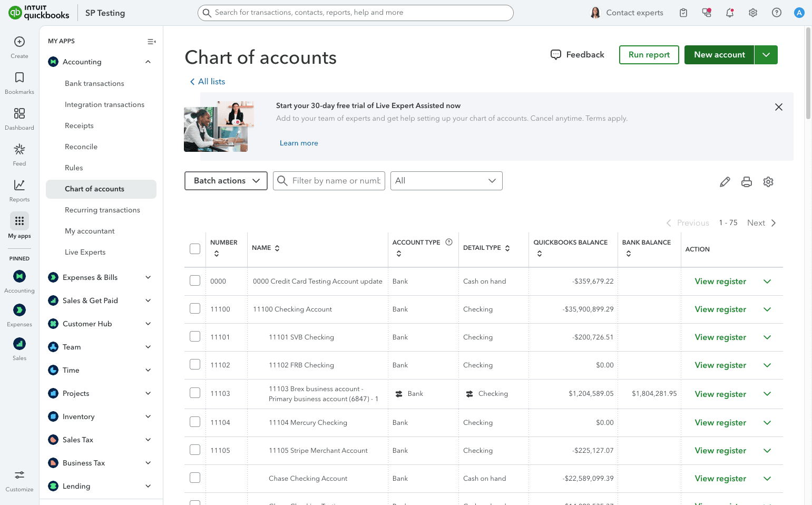The image size is (812, 505).
Task: Open the Dashboard from the left navigation
Action: coord(19,118)
